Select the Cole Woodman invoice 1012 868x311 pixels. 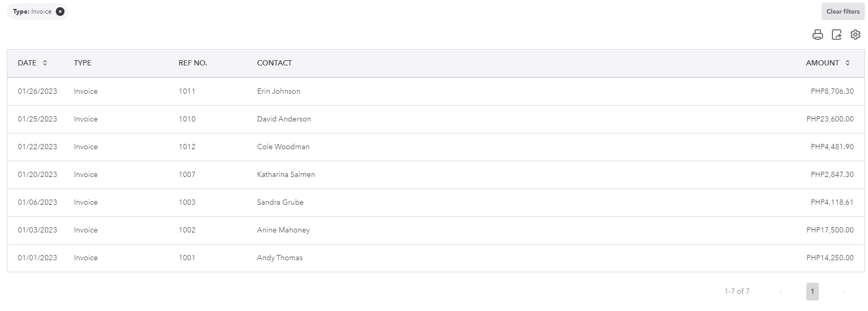[x=283, y=147]
